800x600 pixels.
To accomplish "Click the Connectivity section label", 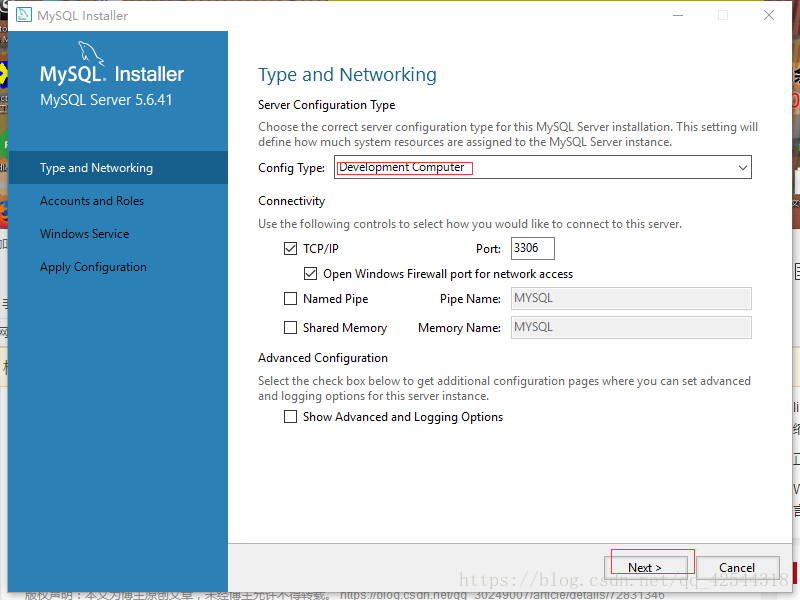I will pos(291,201).
